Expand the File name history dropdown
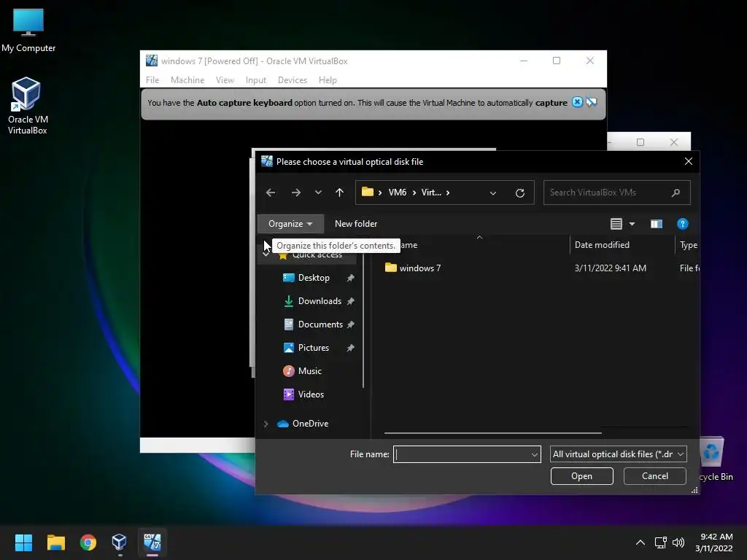The width and height of the screenshot is (747, 560). 535,454
